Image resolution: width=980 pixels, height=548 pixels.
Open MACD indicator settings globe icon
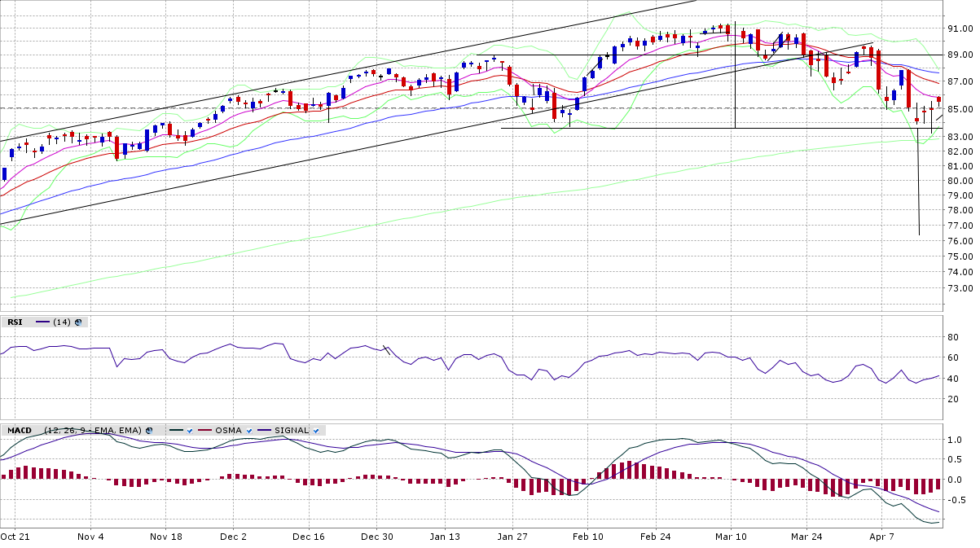tap(150, 430)
